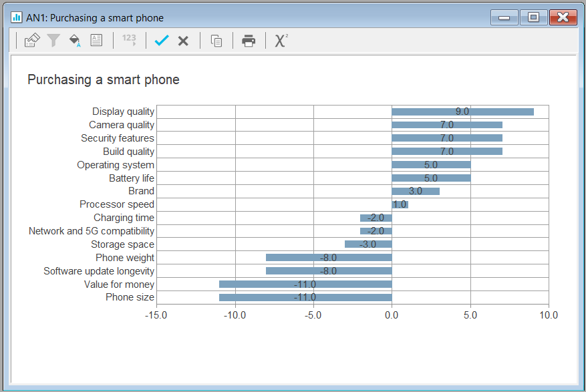Click the X cancel icon in toolbar
Screen dimensions: 586x392
(x=183, y=41)
